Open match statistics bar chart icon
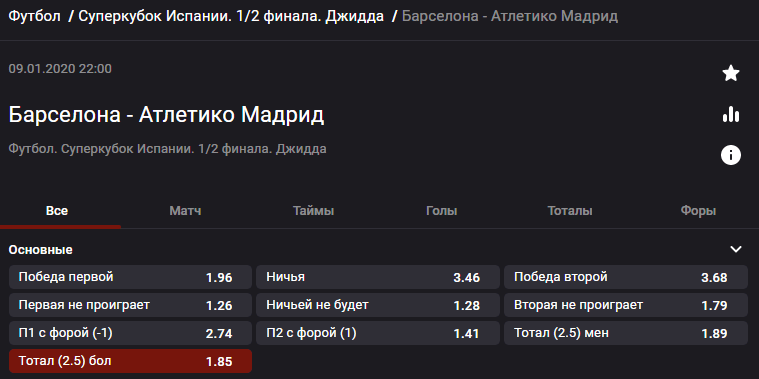The width and height of the screenshot is (759, 379). (730, 114)
